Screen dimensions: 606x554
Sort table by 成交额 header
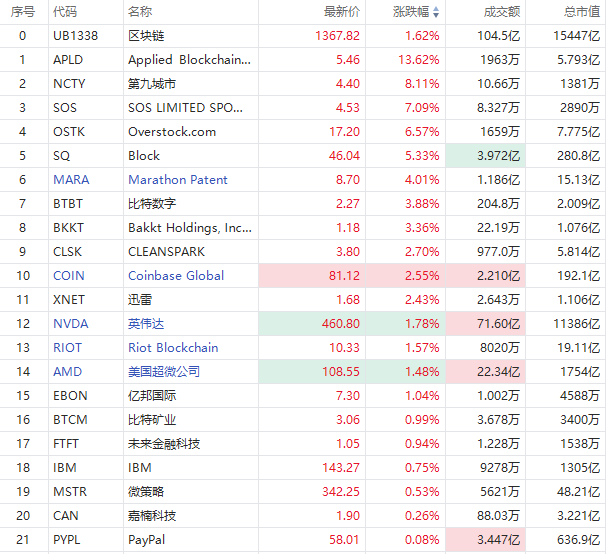click(x=502, y=12)
